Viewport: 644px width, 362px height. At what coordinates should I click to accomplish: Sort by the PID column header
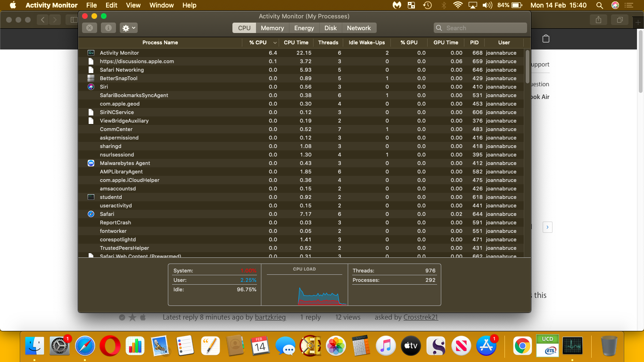tap(474, 42)
